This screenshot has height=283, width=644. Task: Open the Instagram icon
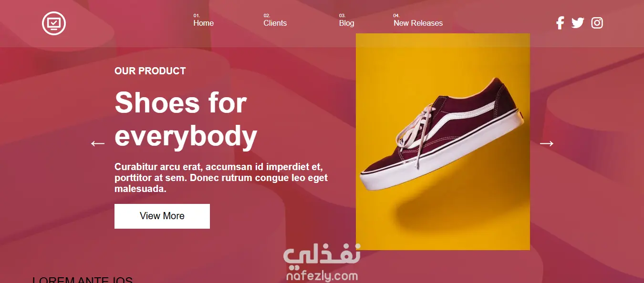point(597,23)
